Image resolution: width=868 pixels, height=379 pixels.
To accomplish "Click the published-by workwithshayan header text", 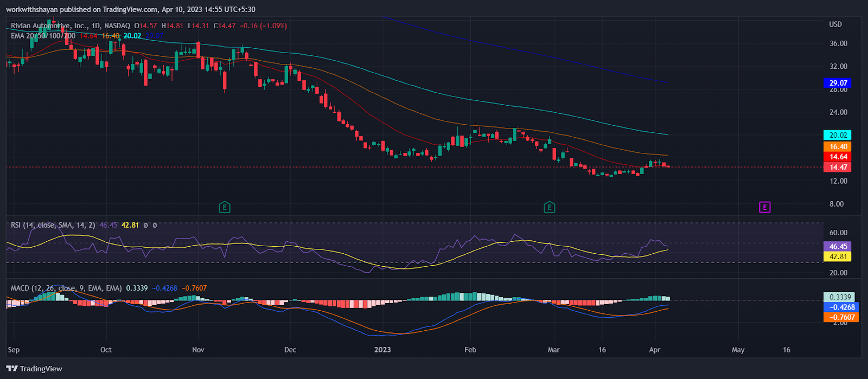I will click(131, 9).
